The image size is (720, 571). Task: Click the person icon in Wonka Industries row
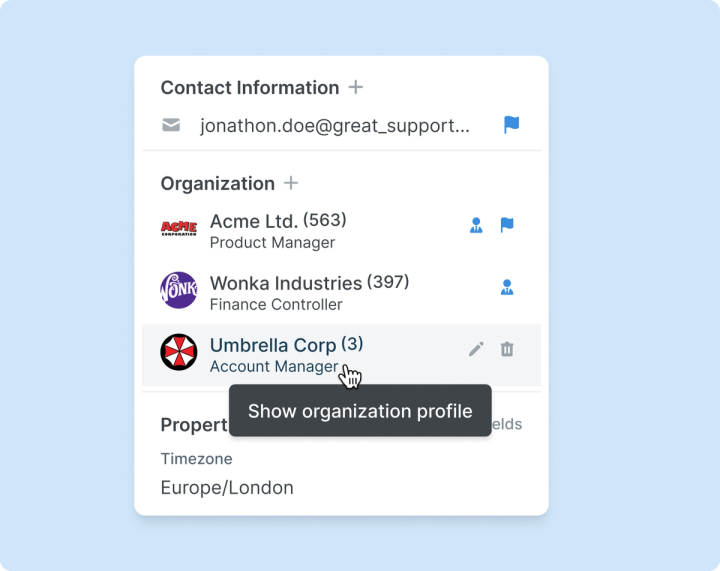click(x=507, y=288)
